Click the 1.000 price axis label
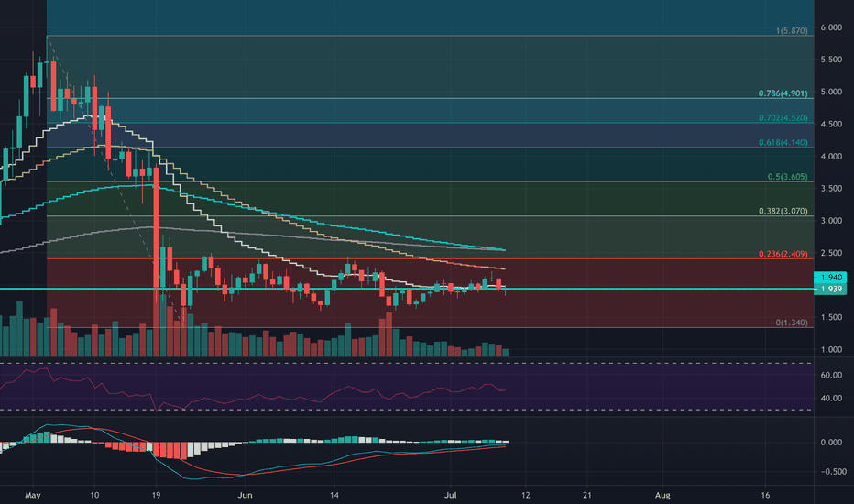The height and width of the screenshot is (504, 854). [x=831, y=349]
